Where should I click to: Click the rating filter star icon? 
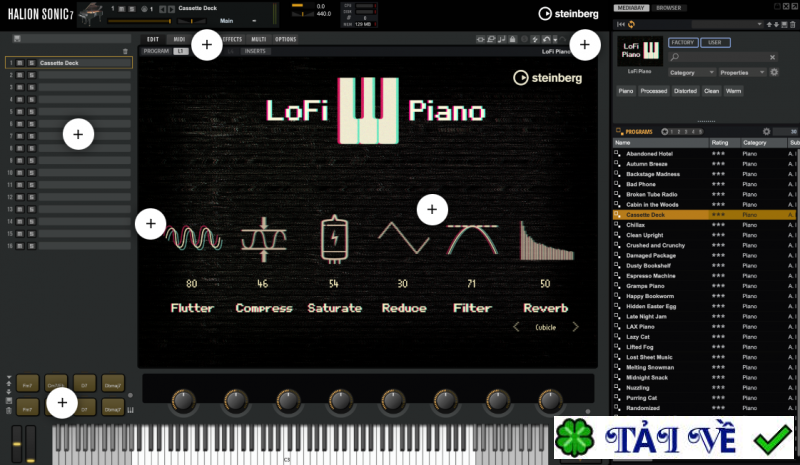click(664, 132)
